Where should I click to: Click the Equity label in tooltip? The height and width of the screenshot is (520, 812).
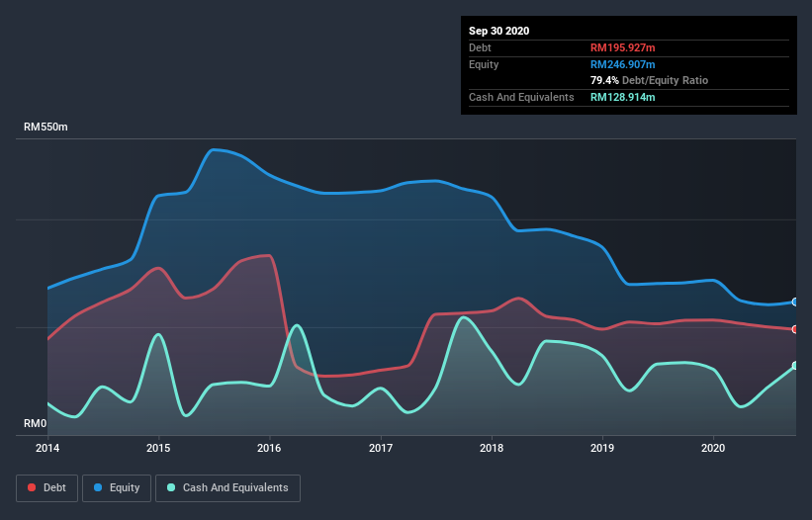click(x=484, y=64)
